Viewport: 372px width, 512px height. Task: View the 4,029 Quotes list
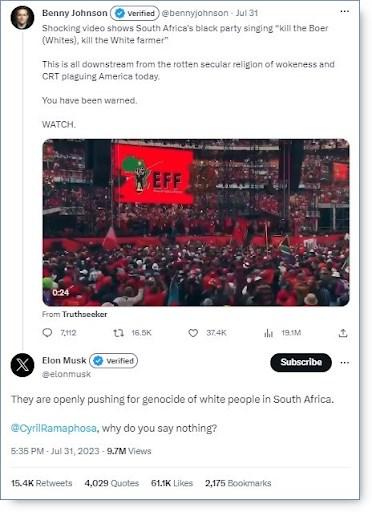112,483
